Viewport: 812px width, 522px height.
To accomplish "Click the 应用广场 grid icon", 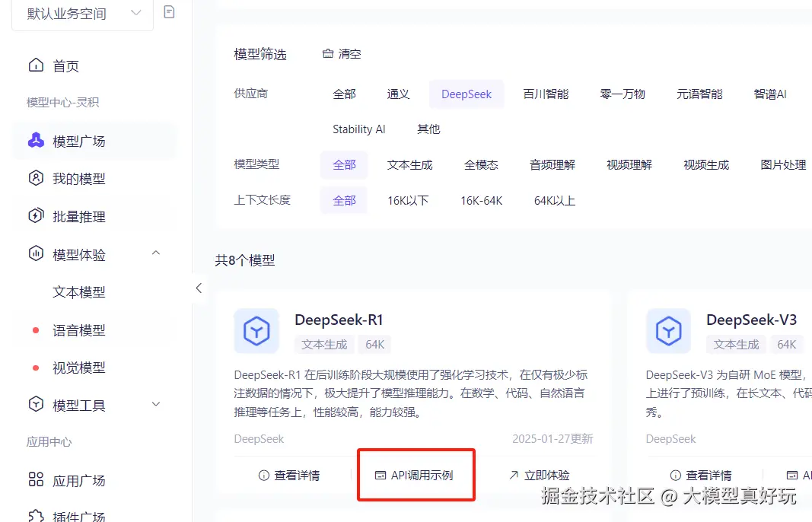I will (36, 479).
